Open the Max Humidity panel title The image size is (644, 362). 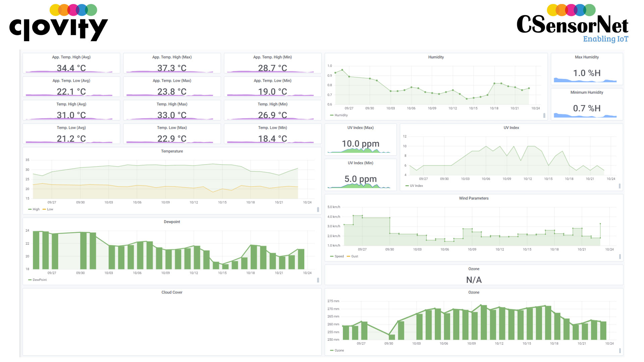coord(587,57)
